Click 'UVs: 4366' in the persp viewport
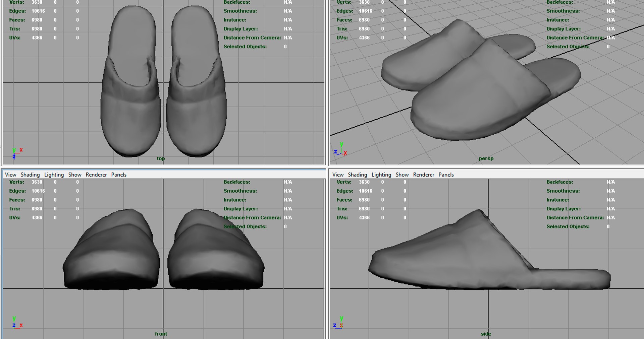The height and width of the screenshot is (339, 644). pos(353,38)
